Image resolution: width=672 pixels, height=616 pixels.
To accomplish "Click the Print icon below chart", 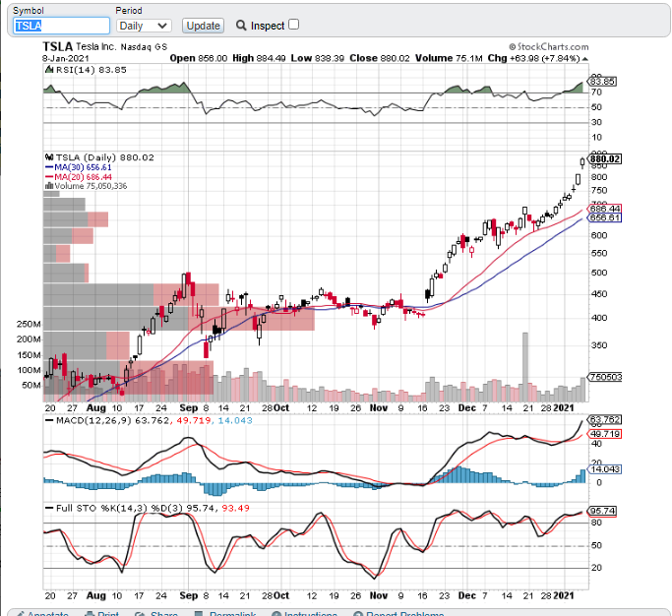I will (88, 614).
